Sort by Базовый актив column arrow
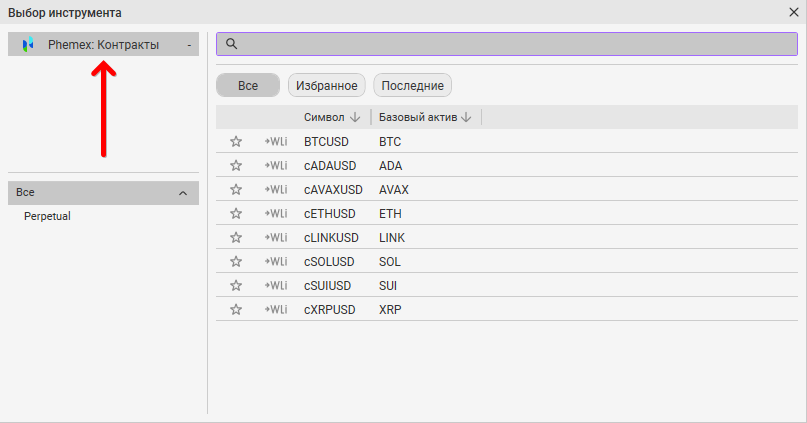The height and width of the screenshot is (423, 807). (466, 118)
